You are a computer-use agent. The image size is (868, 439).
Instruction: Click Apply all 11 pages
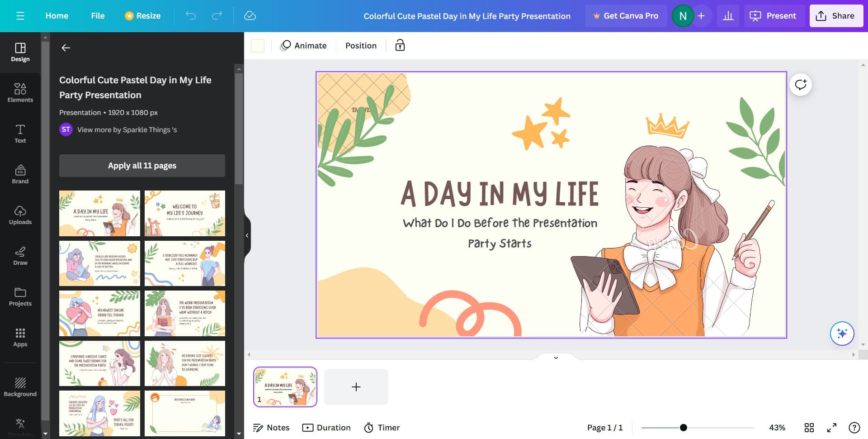(142, 165)
